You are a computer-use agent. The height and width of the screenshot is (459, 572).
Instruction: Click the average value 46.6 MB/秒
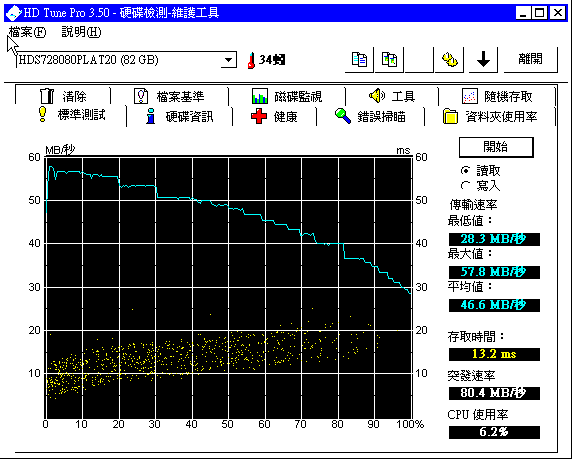point(494,305)
